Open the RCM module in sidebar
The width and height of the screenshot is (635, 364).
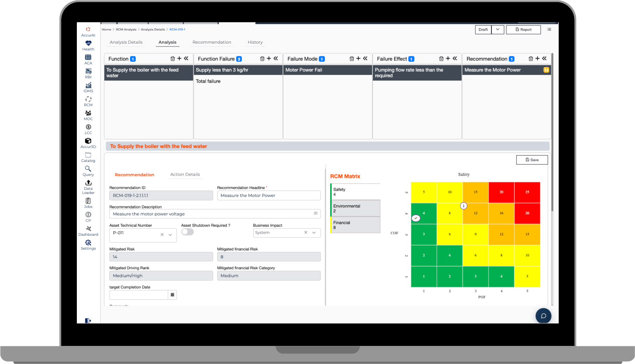(x=88, y=101)
